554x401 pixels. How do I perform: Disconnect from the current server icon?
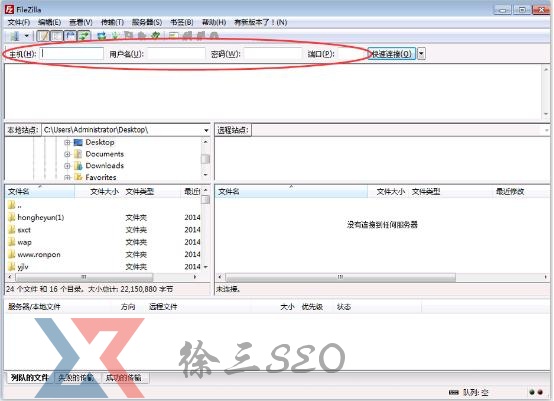click(142, 36)
